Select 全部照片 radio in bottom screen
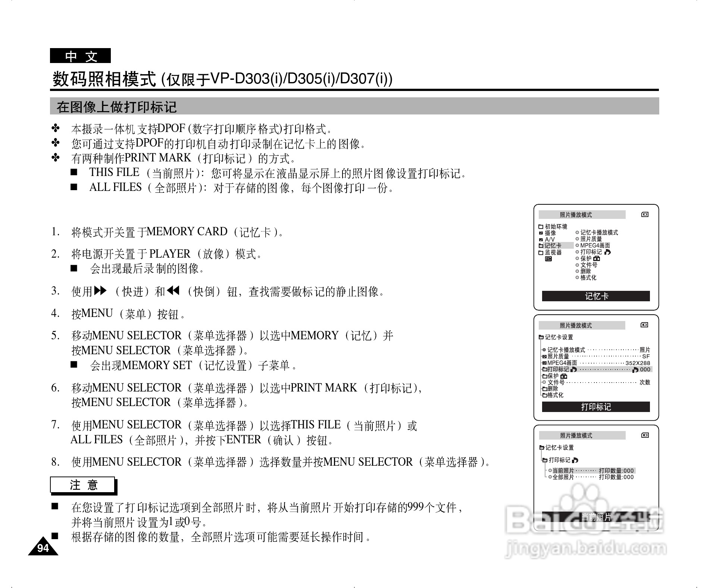 click(550, 477)
